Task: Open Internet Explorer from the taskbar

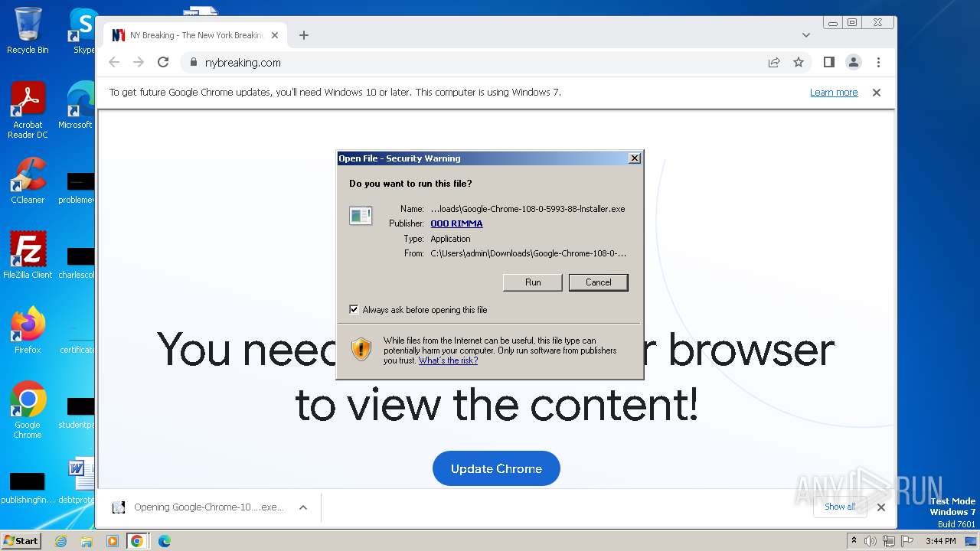Action: 61,541
